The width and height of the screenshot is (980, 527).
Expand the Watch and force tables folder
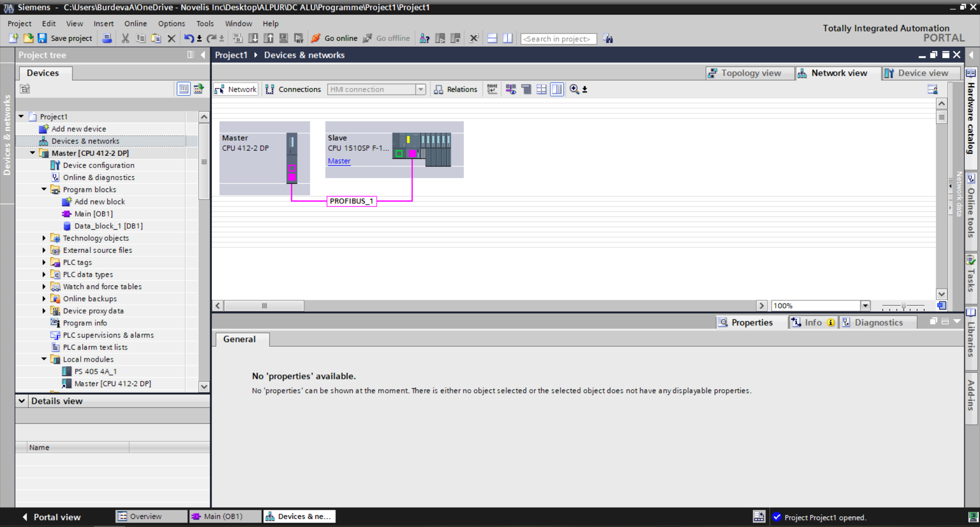click(44, 286)
